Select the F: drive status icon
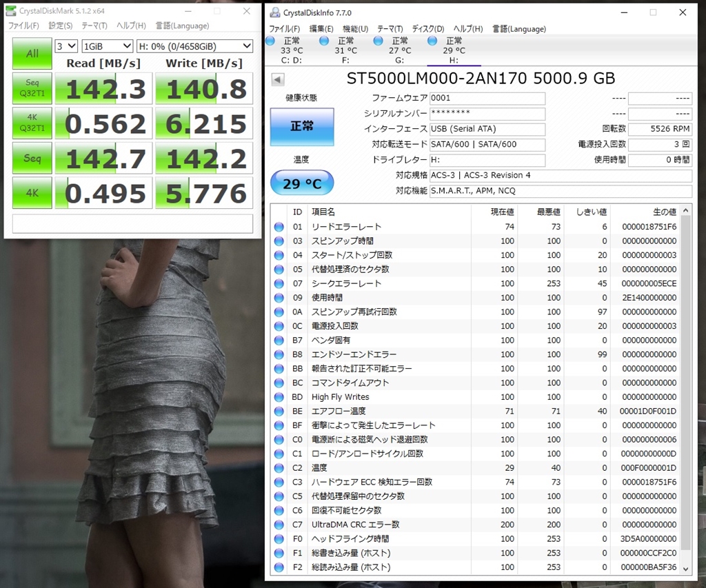This screenshot has width=706, height=588. point(324,41)
